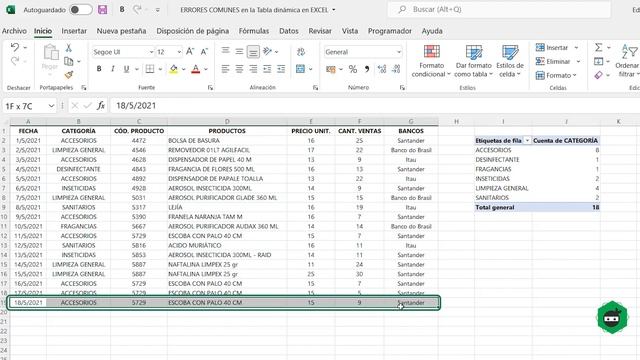
Task: Toggle Italic formatting
Action: [113, 69]
